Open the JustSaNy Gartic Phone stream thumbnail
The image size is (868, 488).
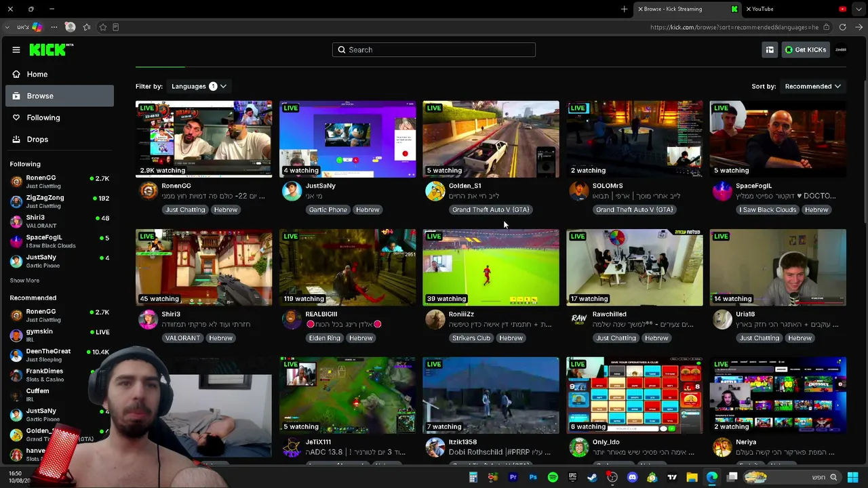tap(347, 139)
